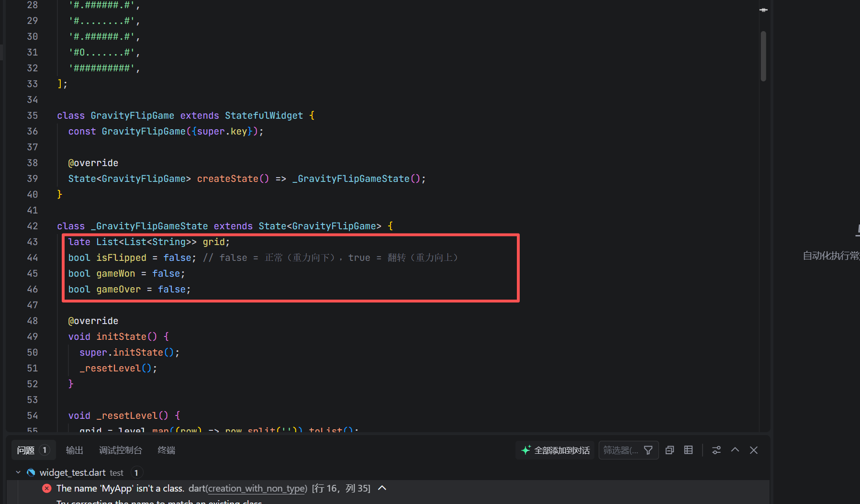Click the gameWon variable name
The width and height of the screenshot is (860, 504).
pyautogui.click(x=116, y=273)
